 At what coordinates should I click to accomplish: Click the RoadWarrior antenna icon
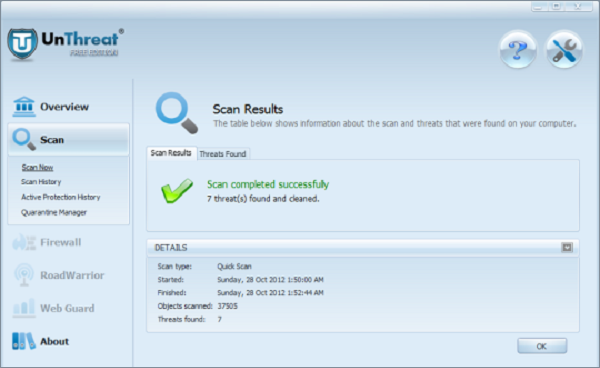(24, 275)
